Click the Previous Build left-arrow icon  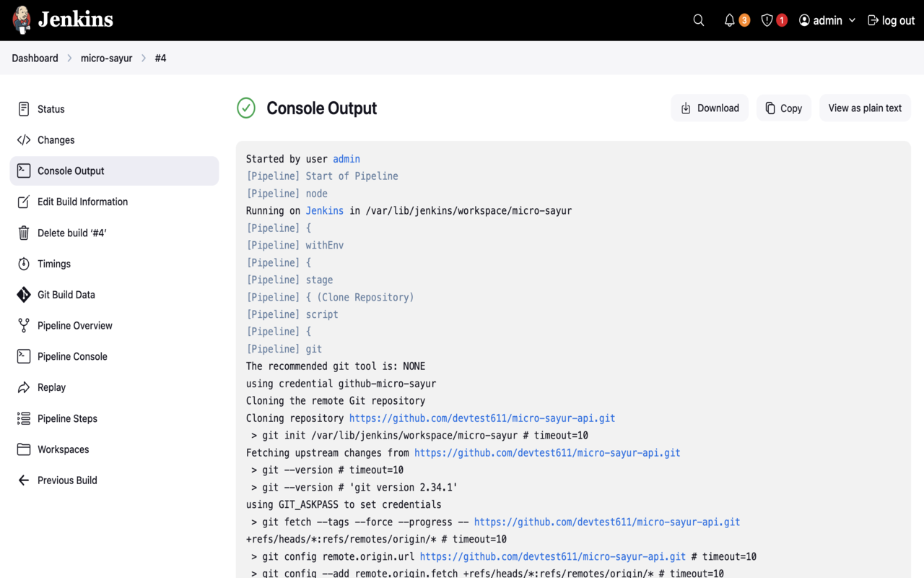(x=24, y=480)
